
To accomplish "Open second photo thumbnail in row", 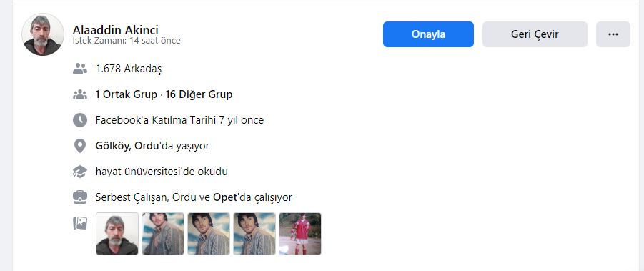I will 163,234.
